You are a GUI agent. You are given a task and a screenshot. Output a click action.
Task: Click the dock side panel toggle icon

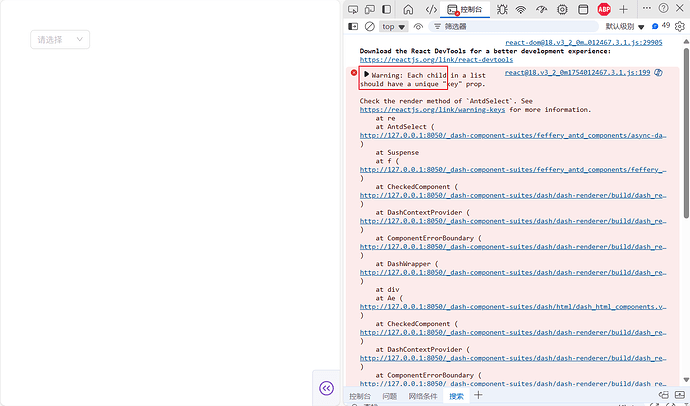[386, 9]
